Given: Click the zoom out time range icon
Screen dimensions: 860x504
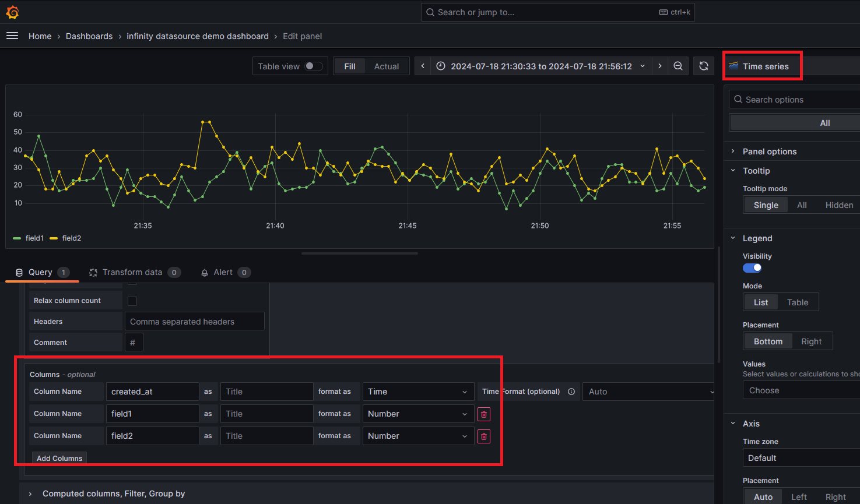Looking at the screenshot, I should (x=678, y=66).
